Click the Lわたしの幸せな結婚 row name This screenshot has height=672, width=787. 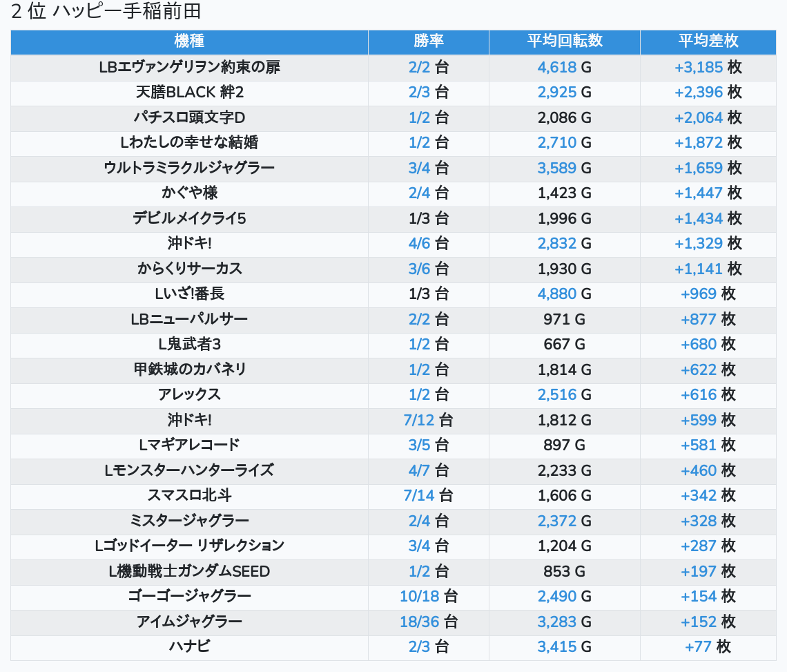click(189, 143)
